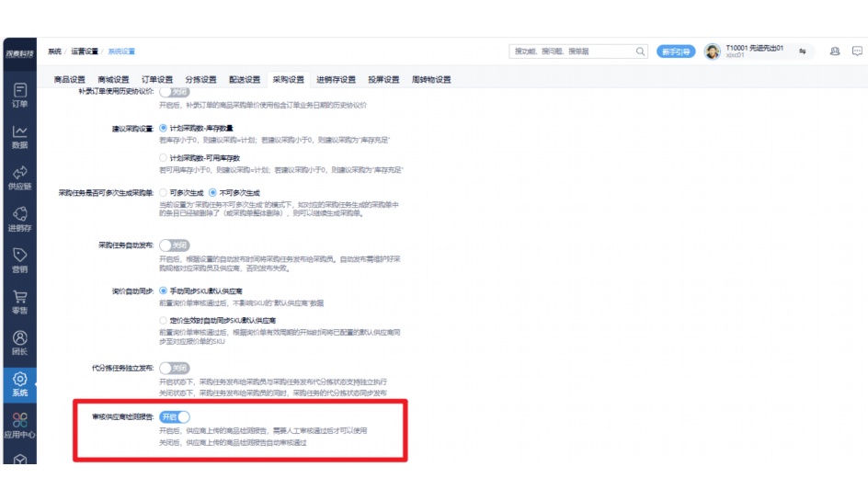Select the 可多次生成 radio option
The image size is (868, 501).
point(164,192)
